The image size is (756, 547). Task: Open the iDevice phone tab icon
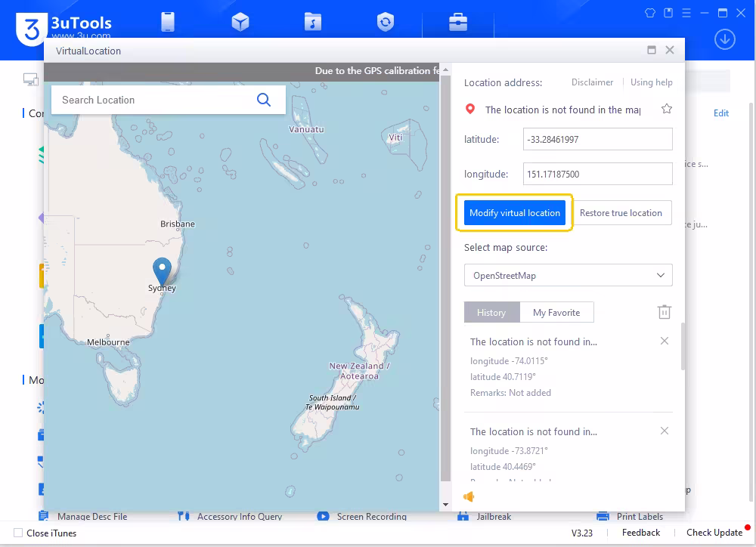point(168,22)
